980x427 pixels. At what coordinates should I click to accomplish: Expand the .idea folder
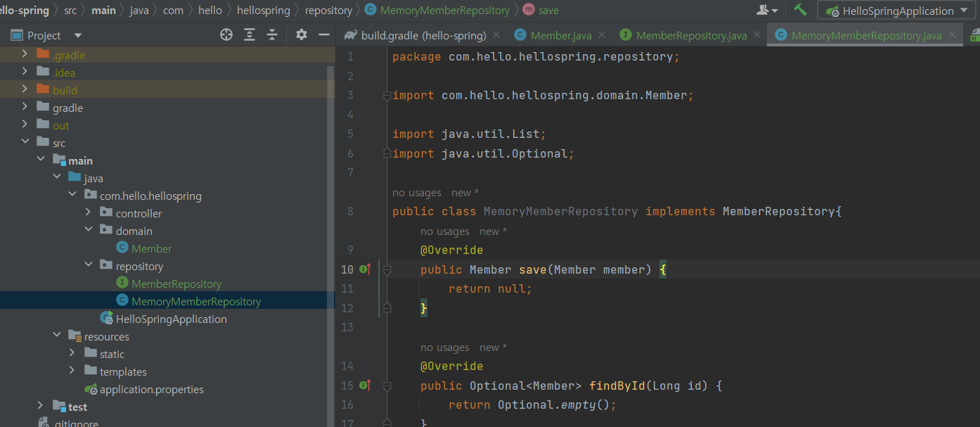tap(25, 72)
